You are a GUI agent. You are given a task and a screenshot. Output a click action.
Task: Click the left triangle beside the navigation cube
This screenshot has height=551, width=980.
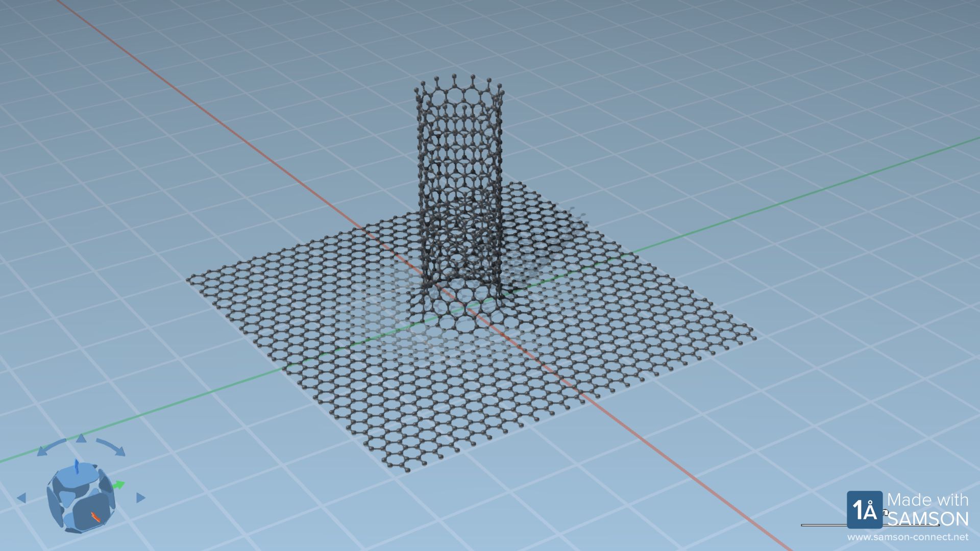(22, 498)
